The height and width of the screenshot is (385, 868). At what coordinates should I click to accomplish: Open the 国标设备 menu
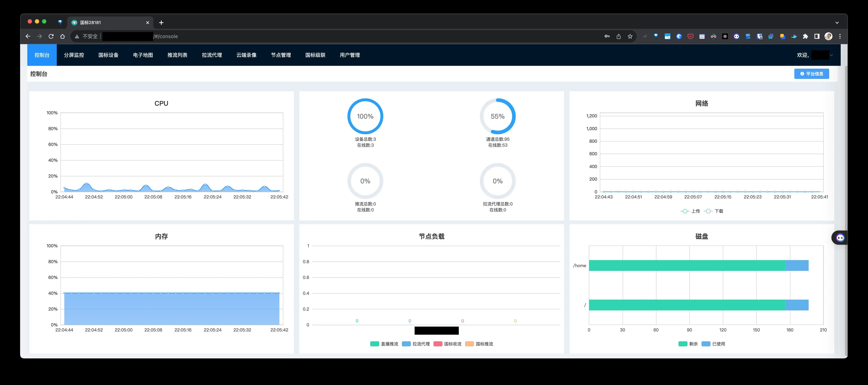108,55
